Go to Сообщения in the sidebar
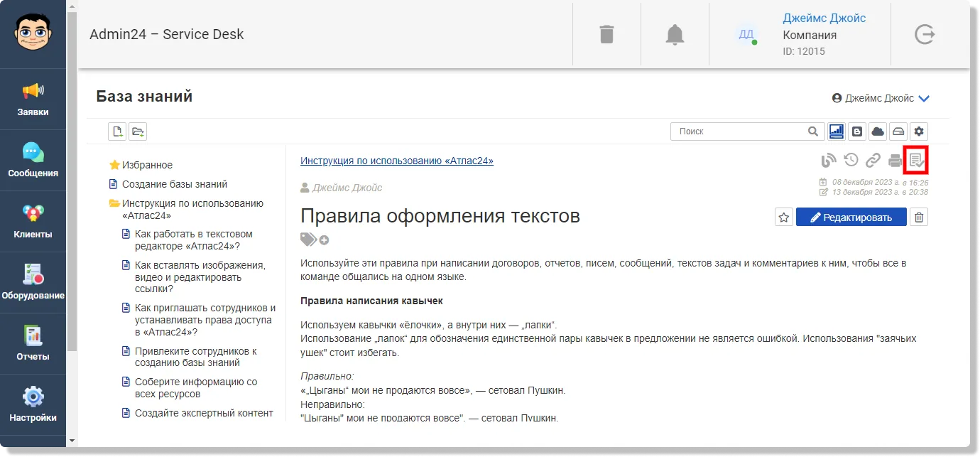Image resolution: width=980 pixels, height=457 pixels. pos(33,161)
